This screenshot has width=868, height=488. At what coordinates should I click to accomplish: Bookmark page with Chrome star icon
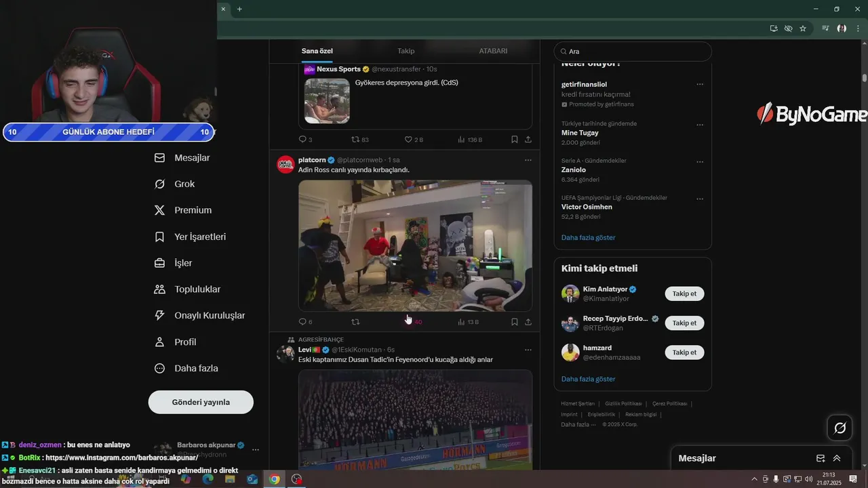pyautogui.click(x=803, y=28)
